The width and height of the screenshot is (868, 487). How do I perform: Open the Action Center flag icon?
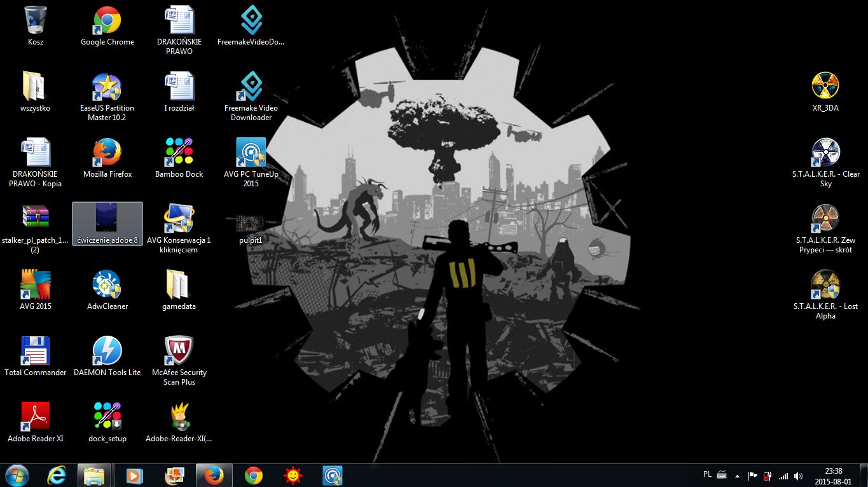click(x=752, y=476)
